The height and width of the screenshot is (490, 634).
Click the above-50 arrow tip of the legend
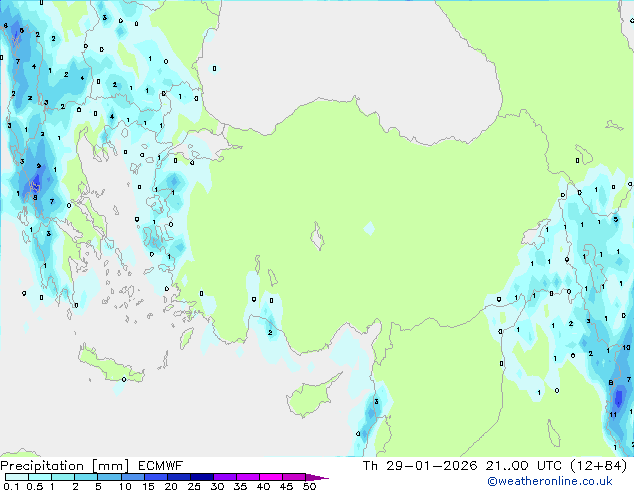click(317, 477)
